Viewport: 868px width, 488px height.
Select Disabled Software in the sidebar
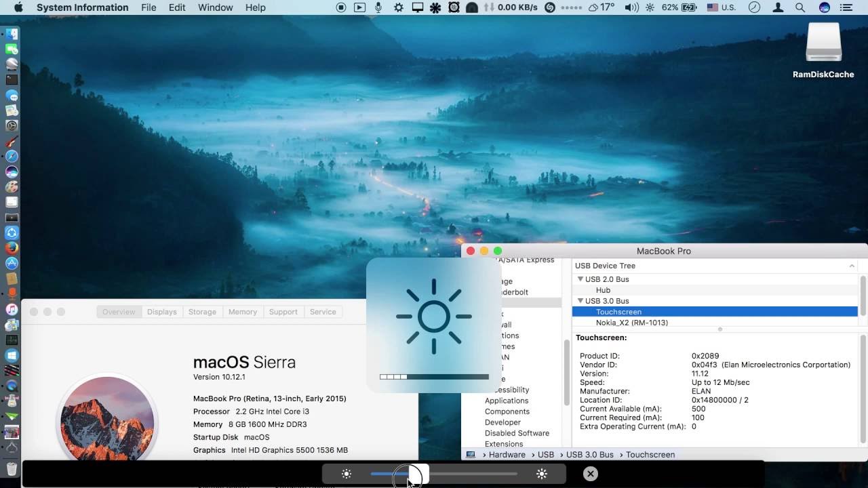(517, 433)
